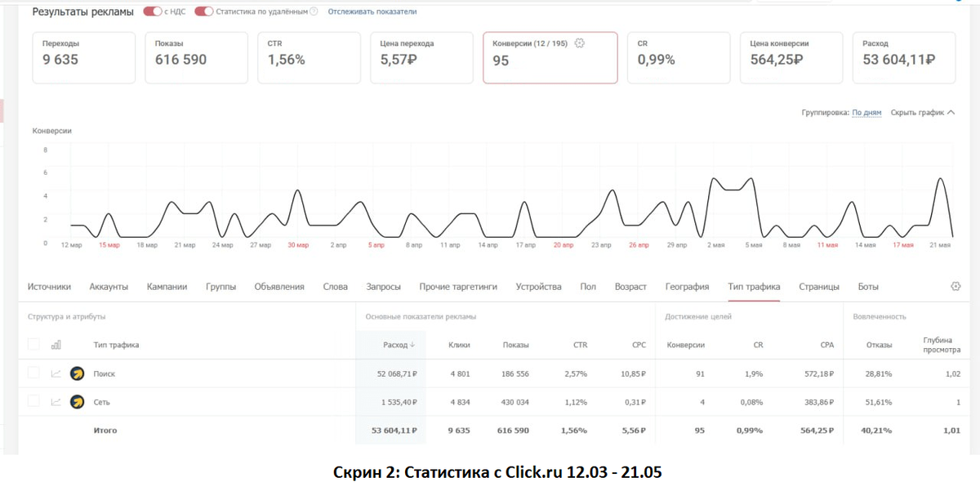Switch to Запросы tab
This screenshot has height=500, width=980.
[384, 287]
